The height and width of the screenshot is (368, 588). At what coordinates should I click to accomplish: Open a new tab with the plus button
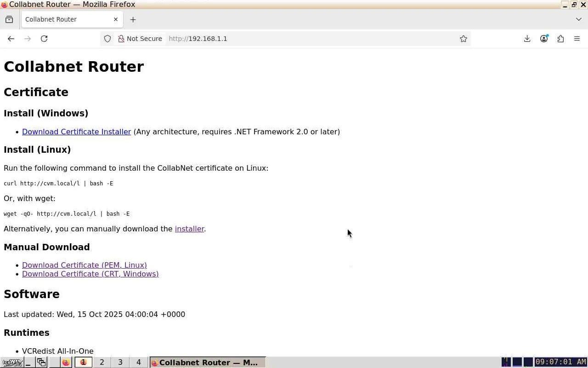[133, 19]
